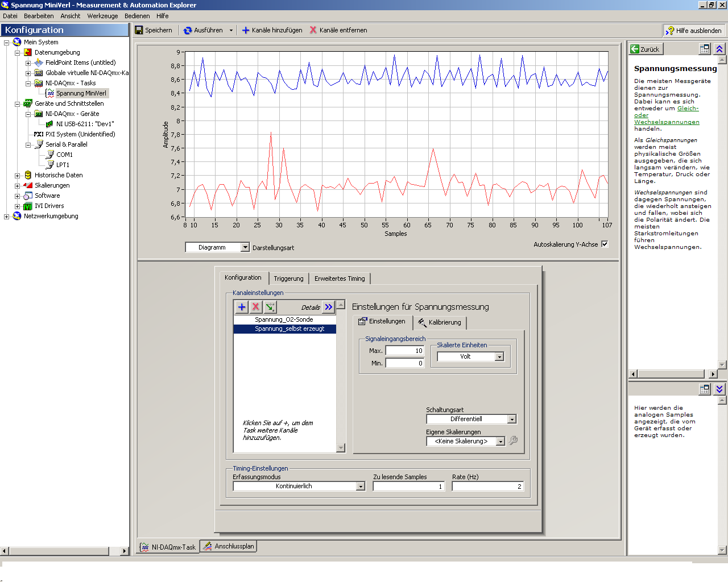The width and height of the screenshot is (728, 582).
Task: Toggle Autoskalierung Y-Achse checkbox
Action: point(605,244)
